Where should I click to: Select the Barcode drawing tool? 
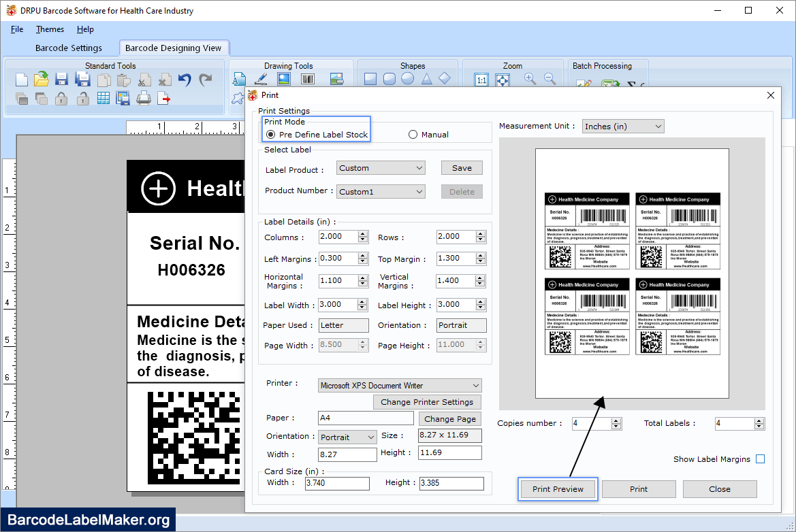pyautogui.click(x=306, y=79)
